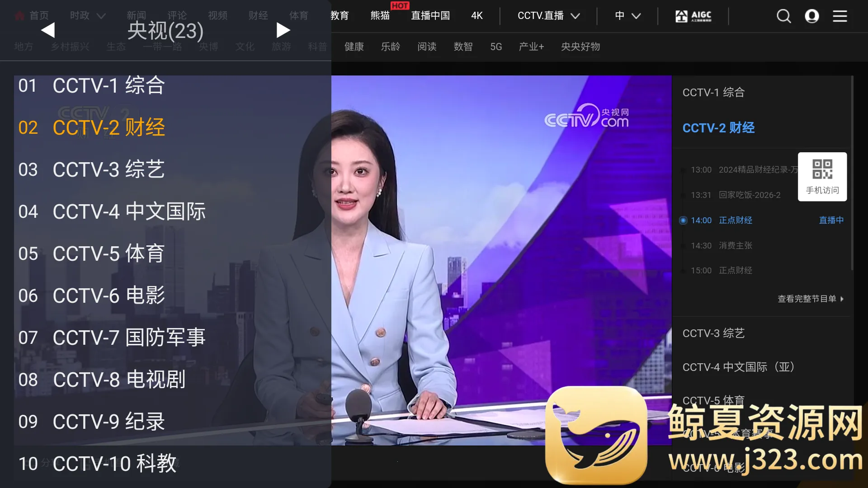
Task: Click the 央视(23) group title
Action: pos(165,31)
